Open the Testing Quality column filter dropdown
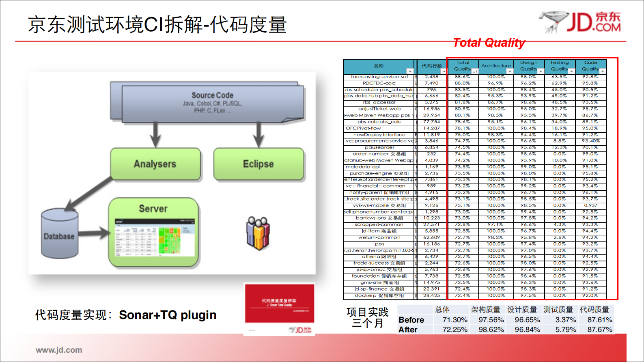 (x=572, y=71)
